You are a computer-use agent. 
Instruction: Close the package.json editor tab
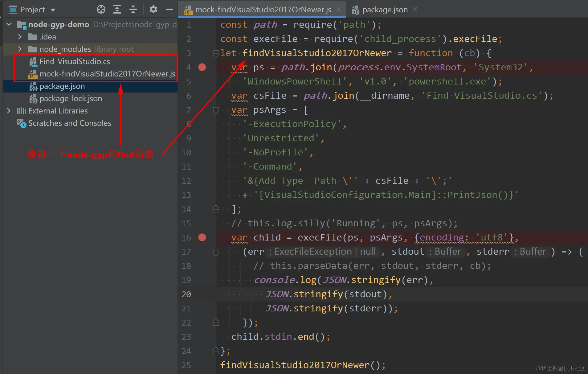(415, 9)
